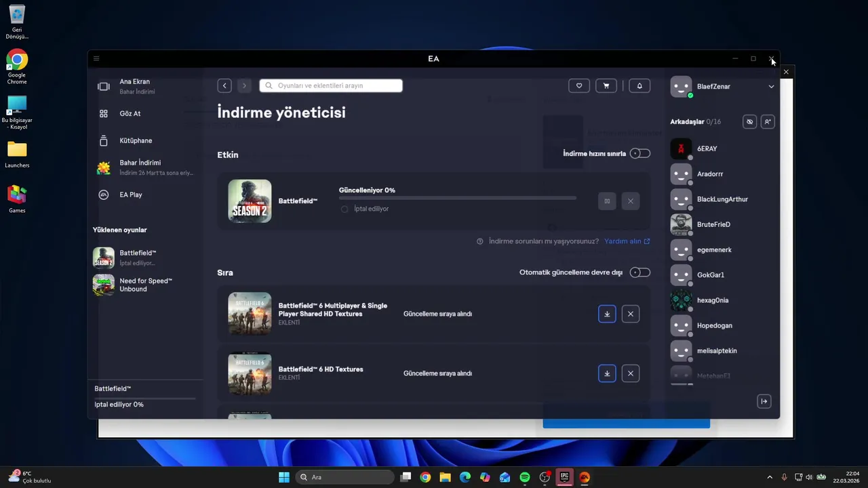Screen dimensions: 868x488
Task: Toggle Otomatik güncelleme devre dışı switch
Action: click(639, 272)
